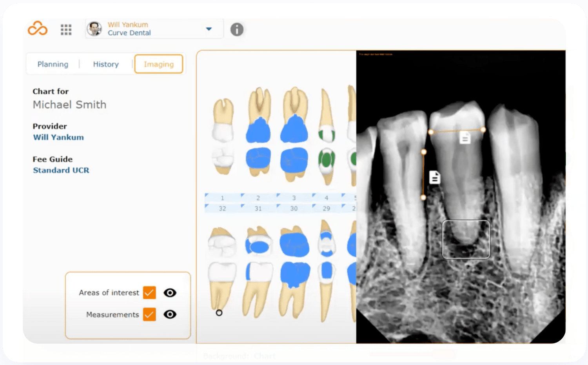This screenshot has width=588, height=365.
Task: Click the Will Yankum provider link
Action: click(x=58, y=137)
